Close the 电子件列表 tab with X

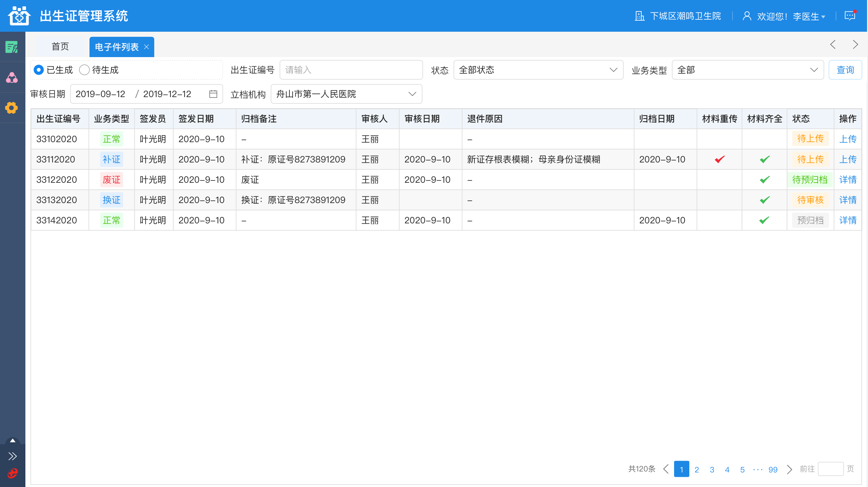pyautogui.click(x=146, y=47)
